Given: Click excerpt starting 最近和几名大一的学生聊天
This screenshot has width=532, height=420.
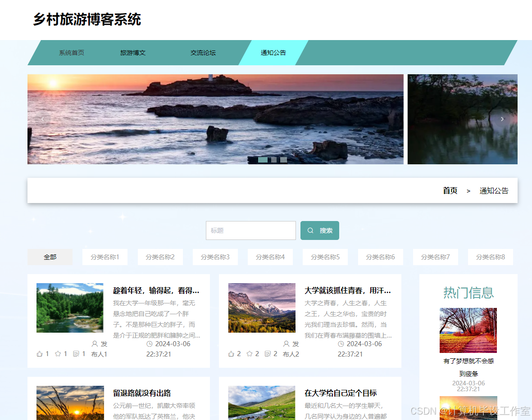Looking at the screenshot, I should [346, 411].
